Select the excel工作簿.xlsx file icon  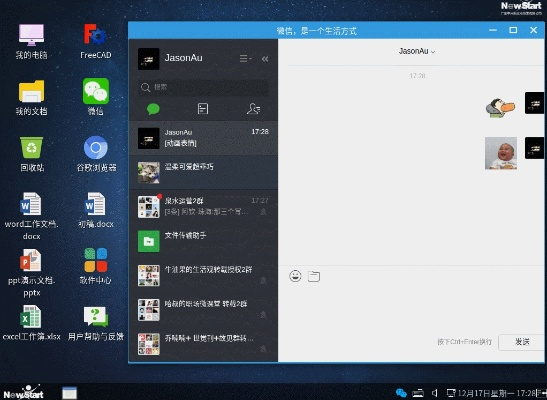tap(31, 323)
